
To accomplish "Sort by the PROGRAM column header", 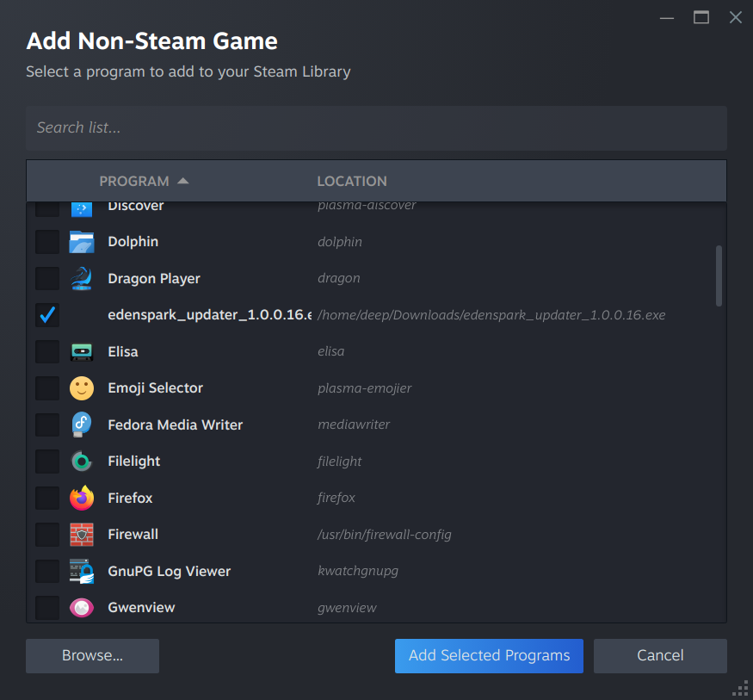I will [x=134, y=181].
